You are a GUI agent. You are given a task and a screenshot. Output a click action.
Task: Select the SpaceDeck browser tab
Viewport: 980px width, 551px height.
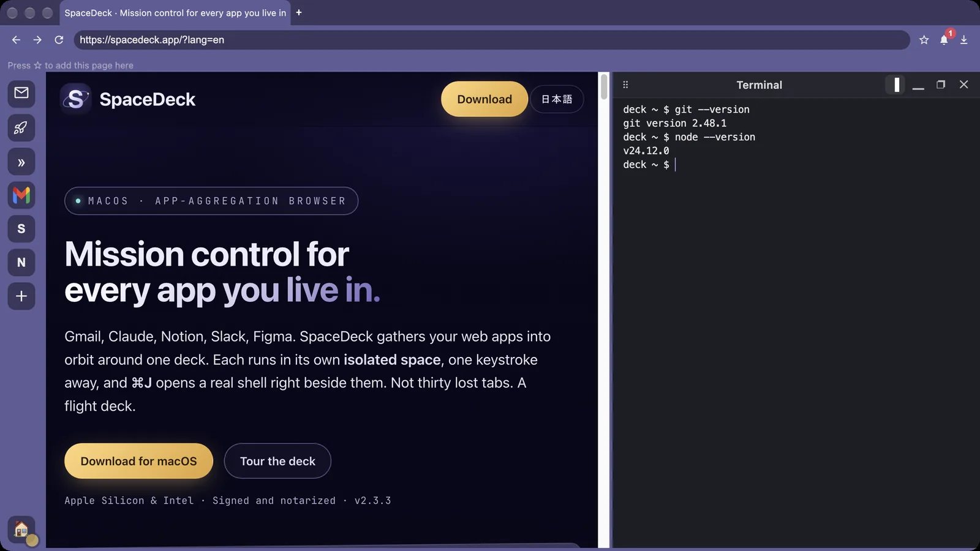pos(175,13)
